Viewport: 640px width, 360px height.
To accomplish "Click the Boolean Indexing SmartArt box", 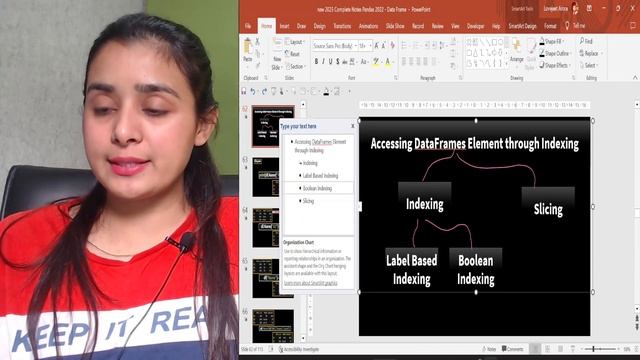I will click(x=476, y=267).
